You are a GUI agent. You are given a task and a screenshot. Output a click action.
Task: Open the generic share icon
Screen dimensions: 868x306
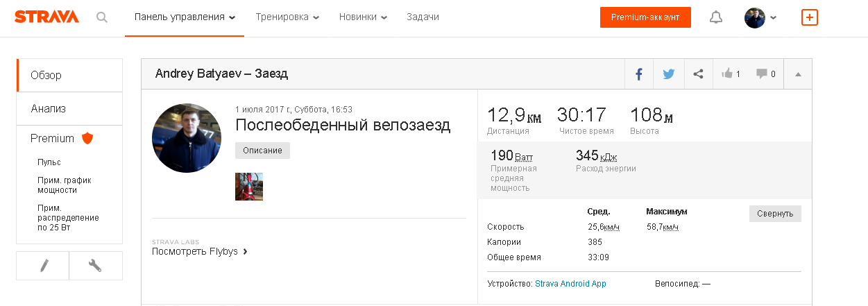pyautogui.click(x=699, y=74)
